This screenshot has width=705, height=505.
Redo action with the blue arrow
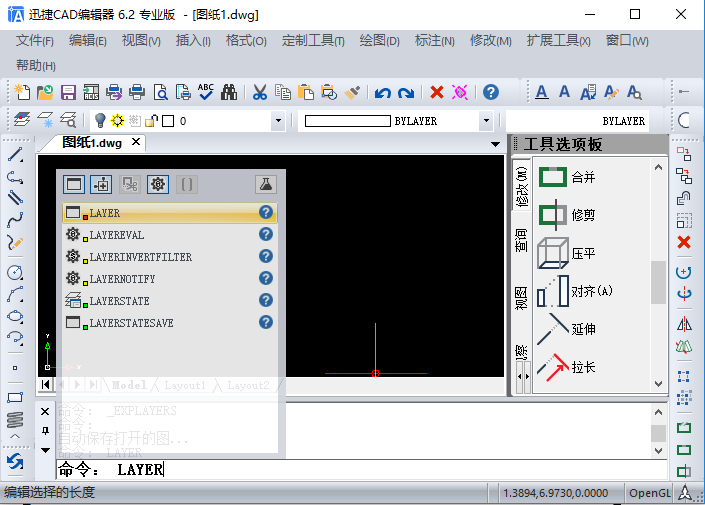406,93
